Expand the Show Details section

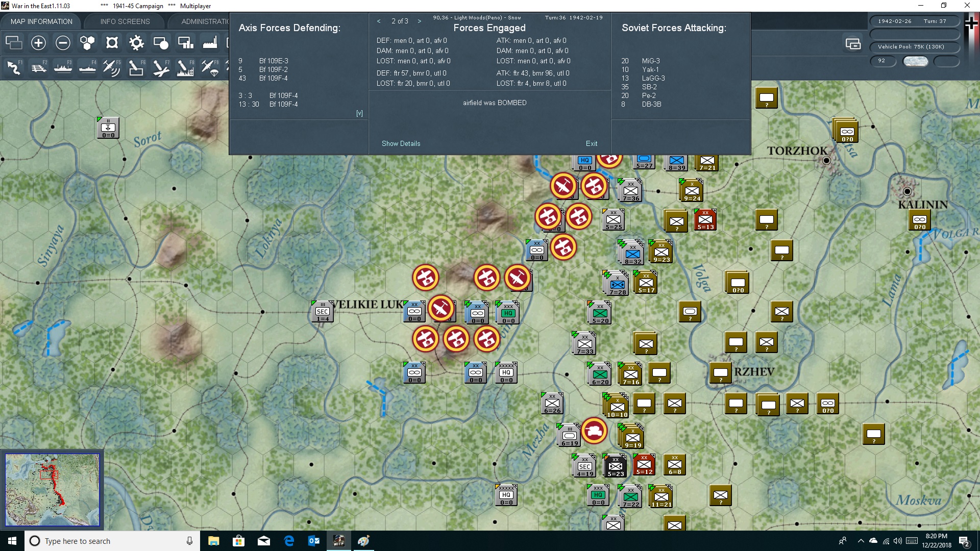[x=401, y=143]
